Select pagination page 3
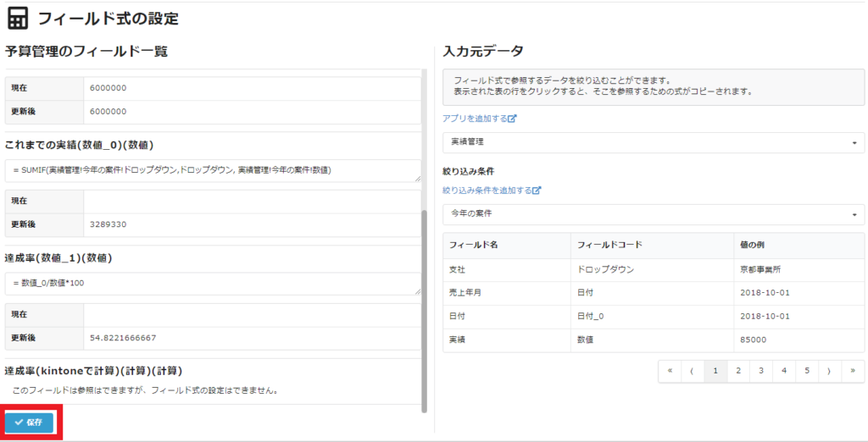The image size is (868, 442). (761, 371)
